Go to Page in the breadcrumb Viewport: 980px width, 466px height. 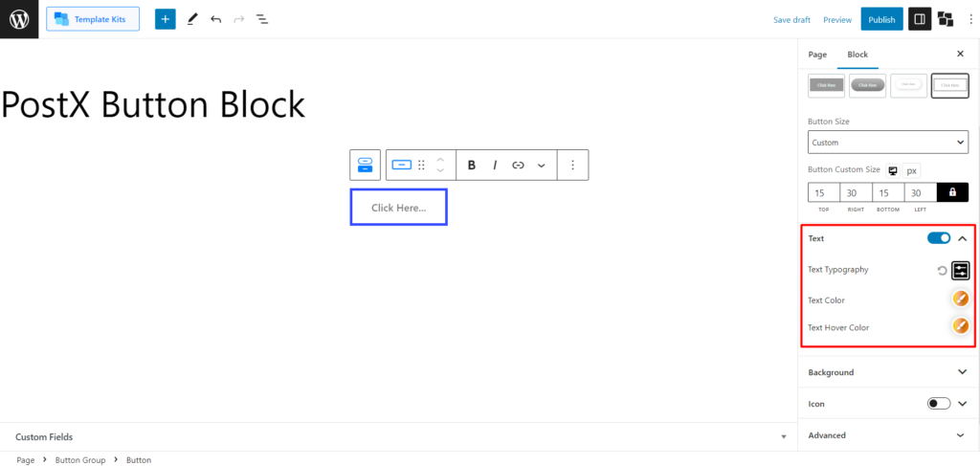pos(26,459)
